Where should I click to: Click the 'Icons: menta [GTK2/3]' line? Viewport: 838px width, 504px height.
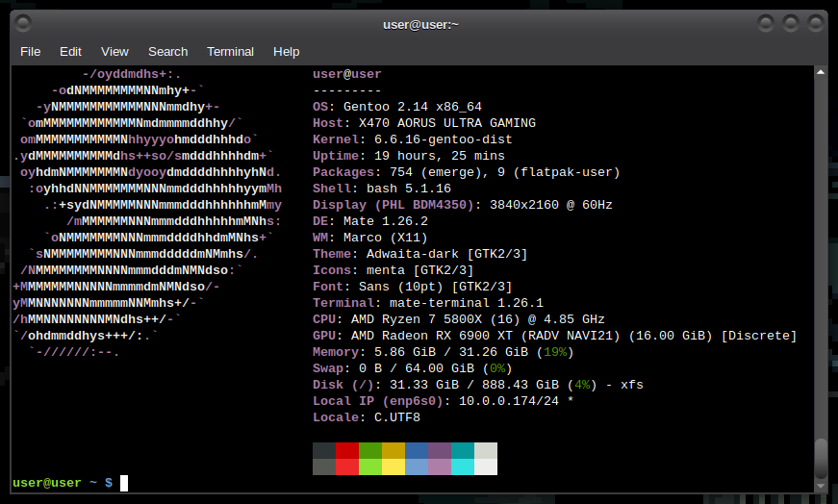[x=393, y=270]
